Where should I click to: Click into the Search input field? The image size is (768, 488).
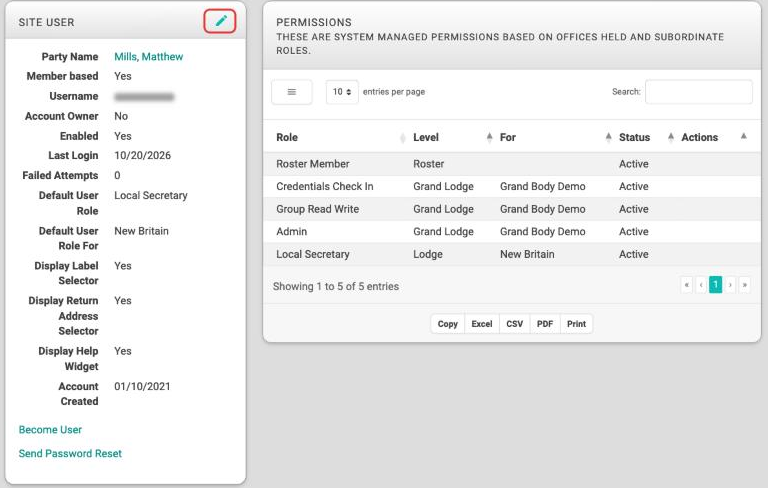coord(698,92)
